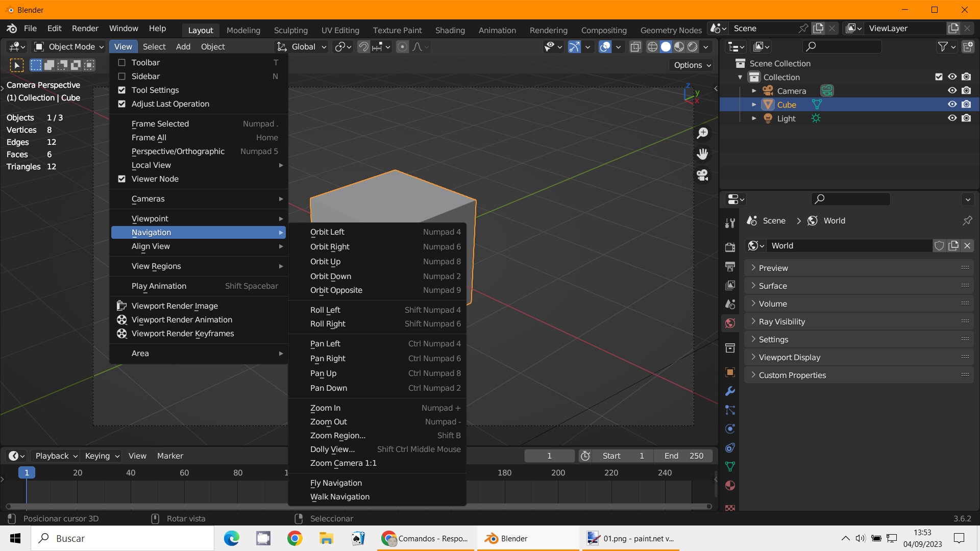Open the Object Mode dropdown
Image resolution: width=980 pixels, height=551 pixels.
coord(69,47)
